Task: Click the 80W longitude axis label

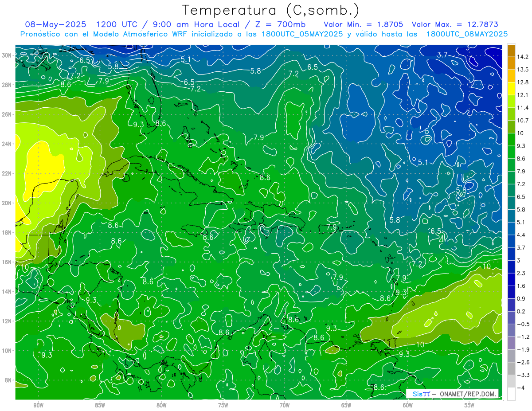Action: [x=161, y=405]
